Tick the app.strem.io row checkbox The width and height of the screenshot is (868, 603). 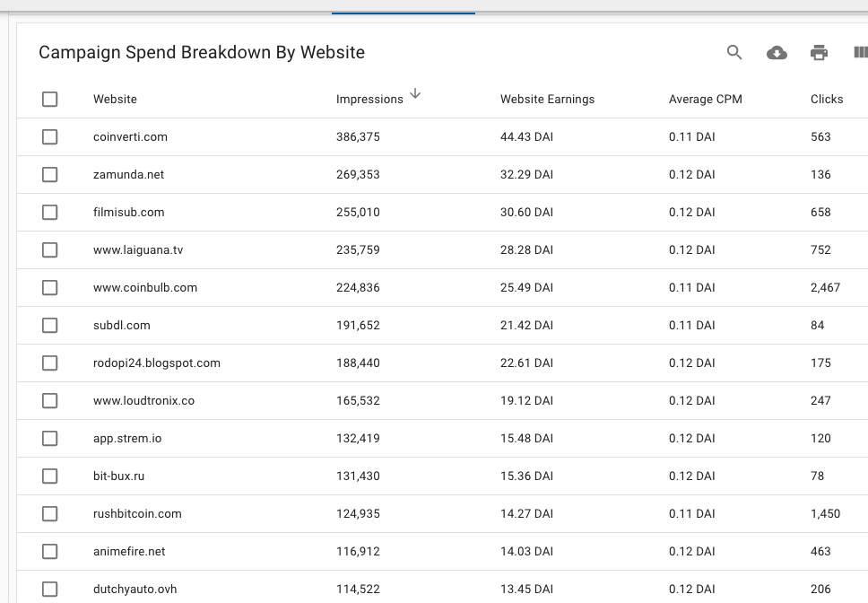point(50,438)
